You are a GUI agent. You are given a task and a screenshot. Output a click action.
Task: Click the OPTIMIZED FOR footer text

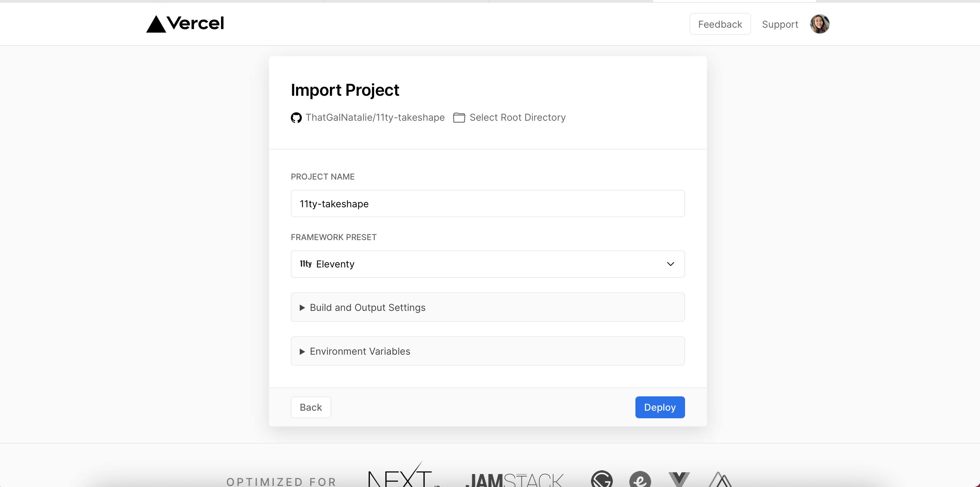point(281,482)
